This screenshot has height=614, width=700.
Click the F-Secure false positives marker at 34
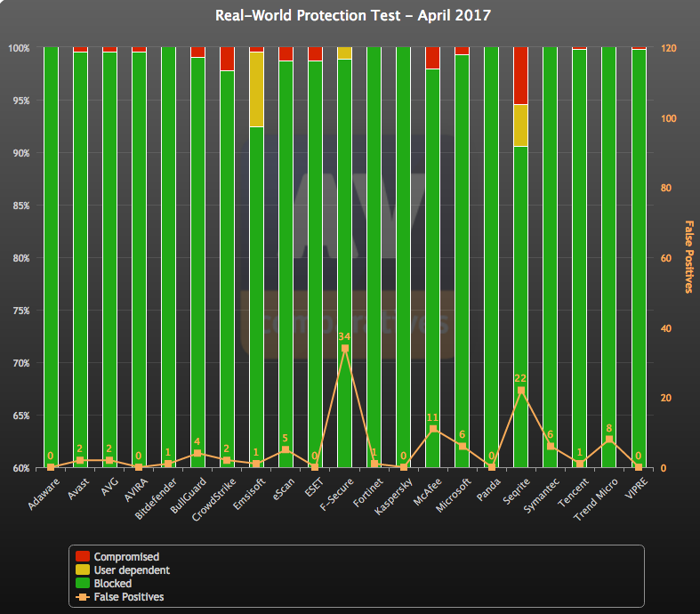pyautogui.click(x=344, y=349)
